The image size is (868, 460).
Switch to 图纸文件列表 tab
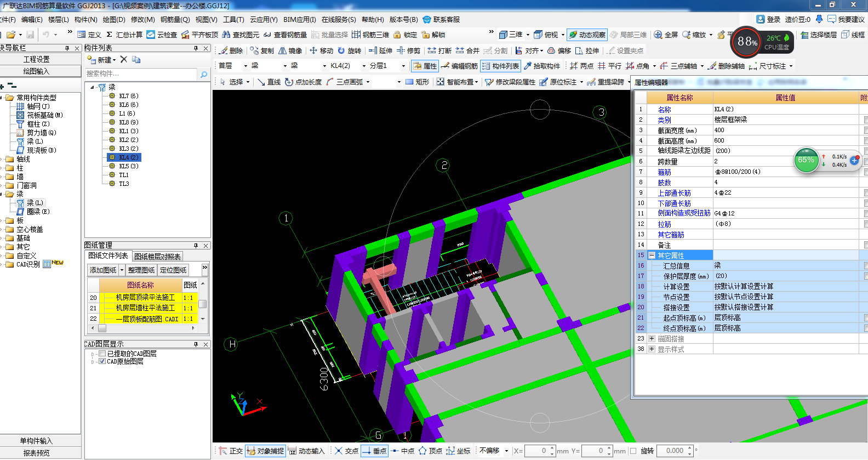pos(108,256)
